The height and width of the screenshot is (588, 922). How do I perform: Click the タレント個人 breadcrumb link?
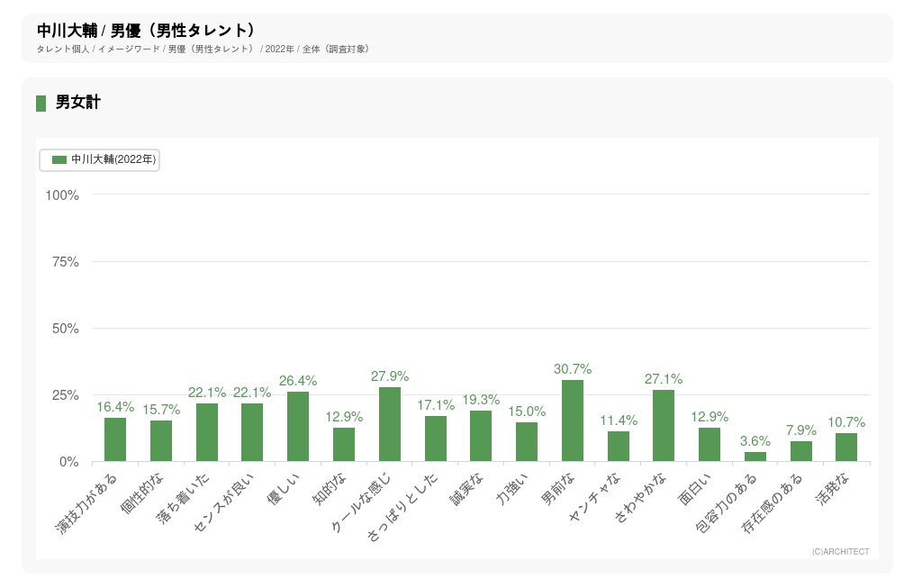(63, 49)
